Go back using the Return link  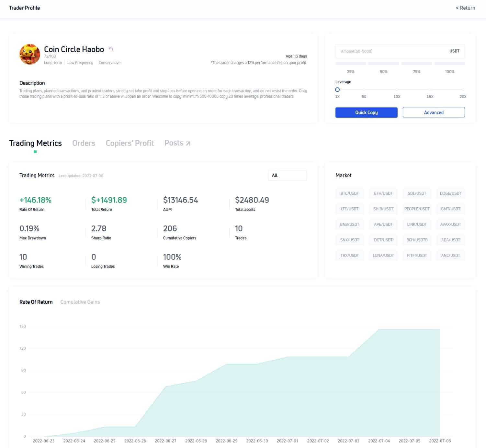[465, 8]
